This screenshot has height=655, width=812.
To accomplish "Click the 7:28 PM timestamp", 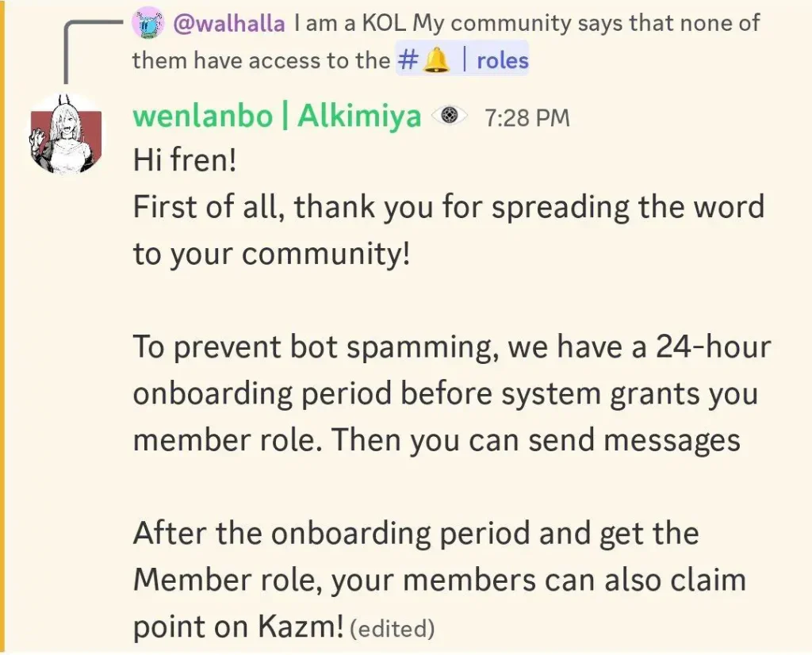I will click(527, 116).
